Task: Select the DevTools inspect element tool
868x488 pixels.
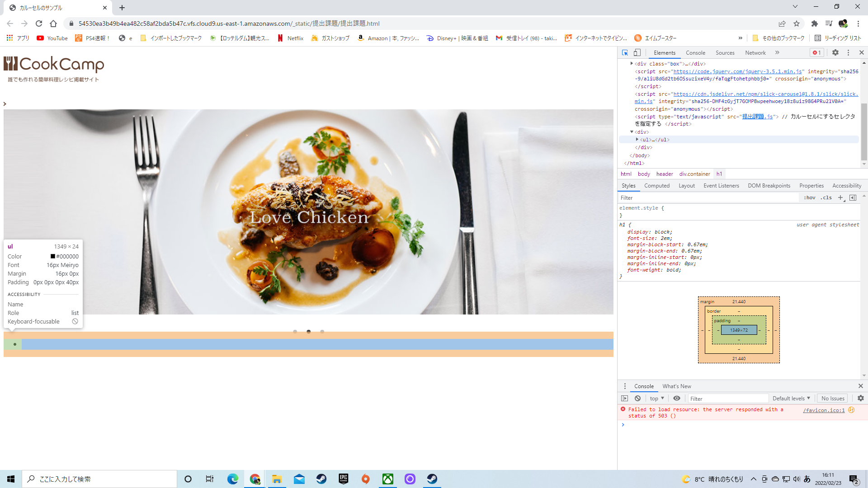Action: [x=625, y=52]
